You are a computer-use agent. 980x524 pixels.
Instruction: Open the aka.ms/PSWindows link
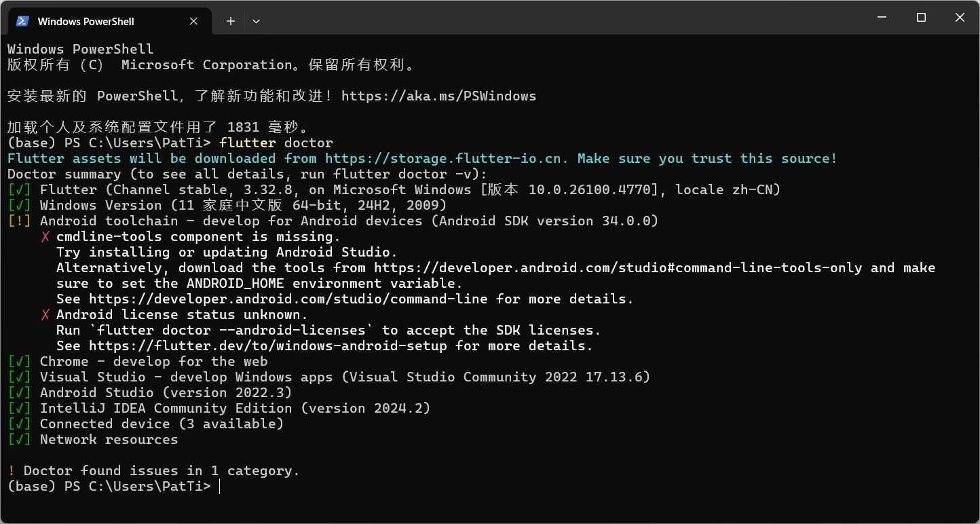(438, 96)
